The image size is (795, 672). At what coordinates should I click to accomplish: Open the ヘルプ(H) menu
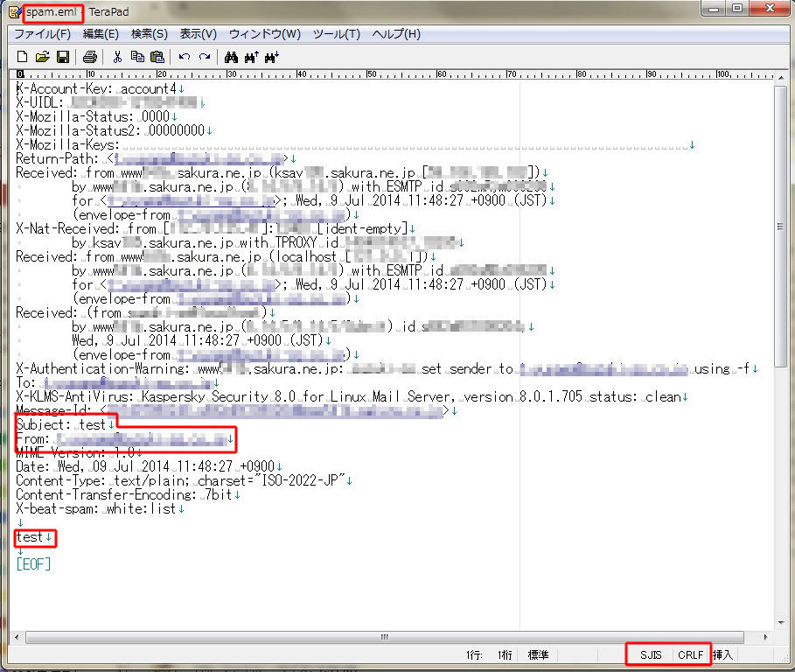point(396,34)
